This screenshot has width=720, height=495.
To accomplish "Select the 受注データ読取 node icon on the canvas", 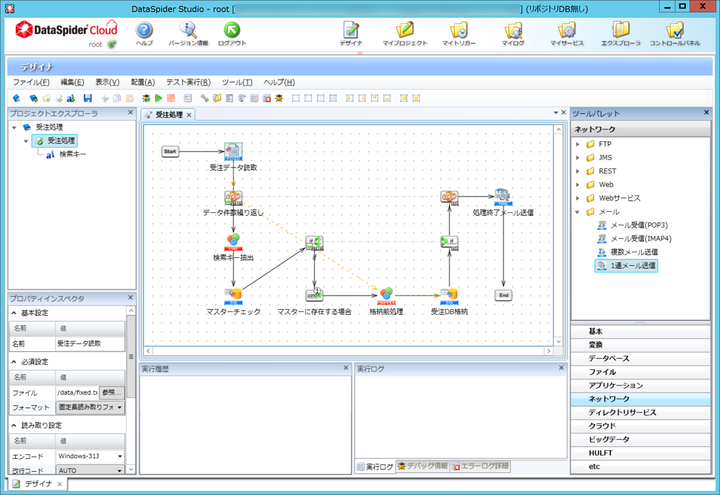I will tap(233, 152).
